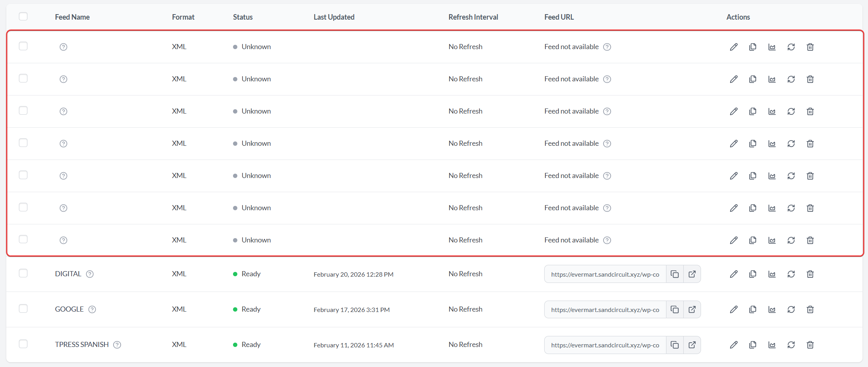Click the Feed Name column header
Image resolution: width=868 pixels, height=367 pixels.
[72, 17]
